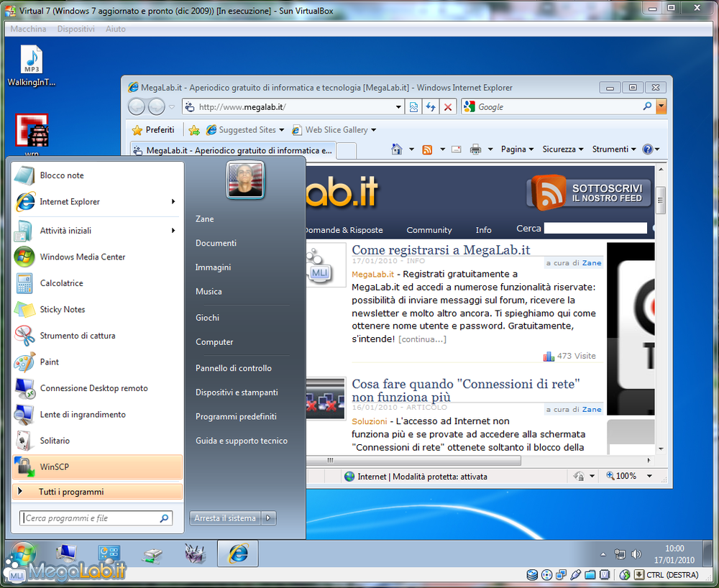The image size is (719, 588).
Task: Click Arresta il sistema button
Action: [224, 518]
